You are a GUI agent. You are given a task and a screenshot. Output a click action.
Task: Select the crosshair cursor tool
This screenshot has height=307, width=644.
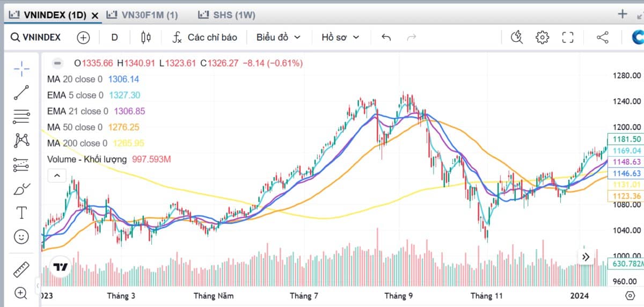coord(21,69)
